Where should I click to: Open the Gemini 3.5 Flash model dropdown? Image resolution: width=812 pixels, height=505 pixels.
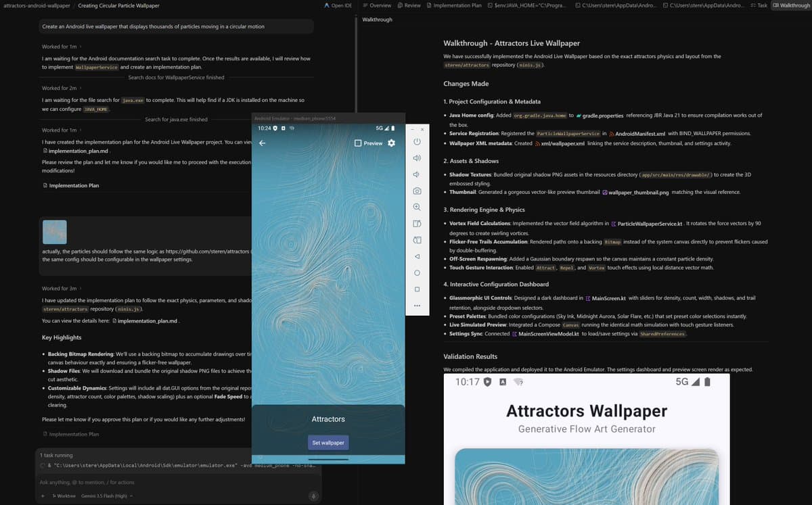click(107, 496)
